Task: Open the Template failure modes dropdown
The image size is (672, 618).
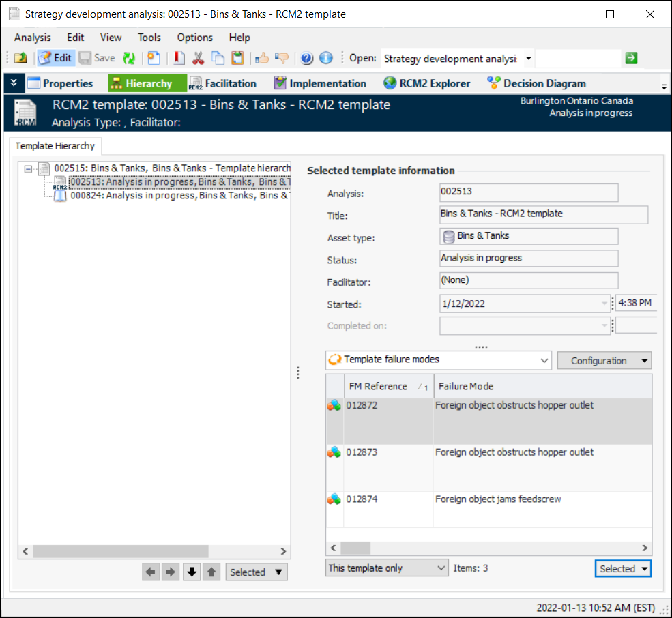Action: pos(544,359)
